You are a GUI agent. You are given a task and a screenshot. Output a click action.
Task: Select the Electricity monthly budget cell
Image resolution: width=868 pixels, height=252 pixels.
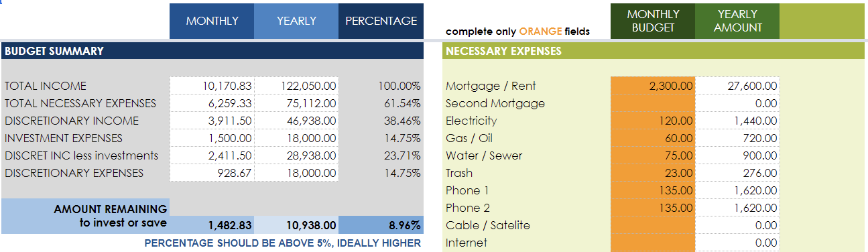point(653,121)
